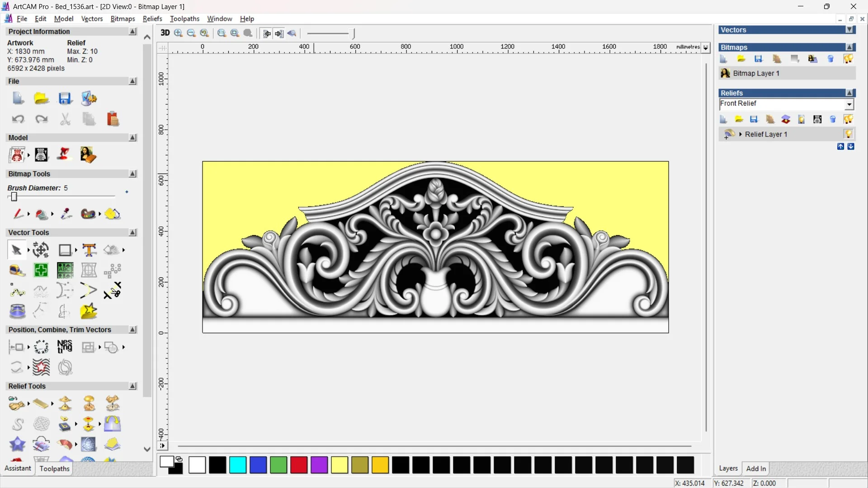
Task: Toggle all bitmap layers visibility bulb
Action: 848,59
